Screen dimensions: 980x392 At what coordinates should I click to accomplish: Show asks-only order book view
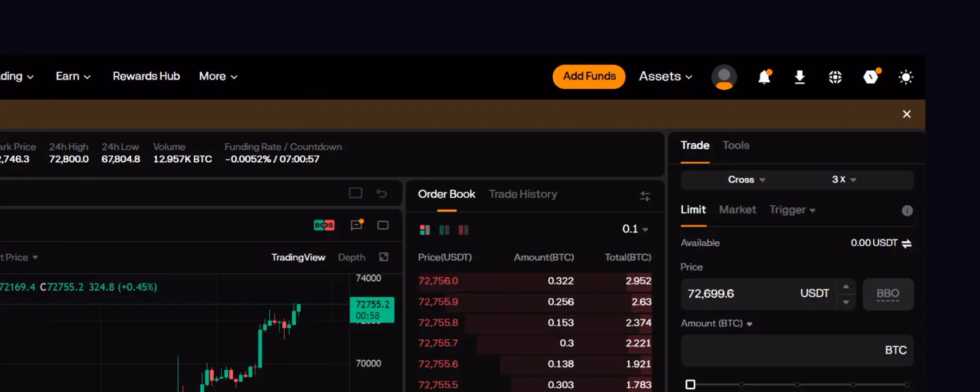463,230
